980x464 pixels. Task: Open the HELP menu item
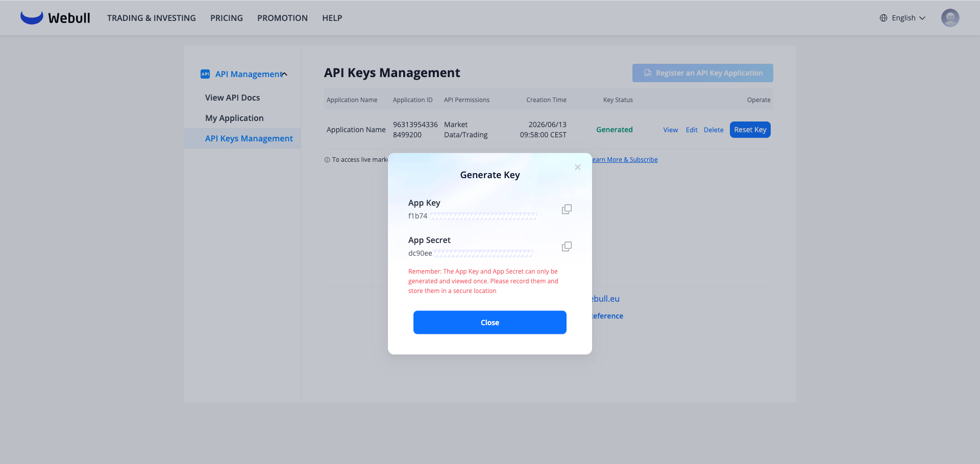(x=332, y=18)
